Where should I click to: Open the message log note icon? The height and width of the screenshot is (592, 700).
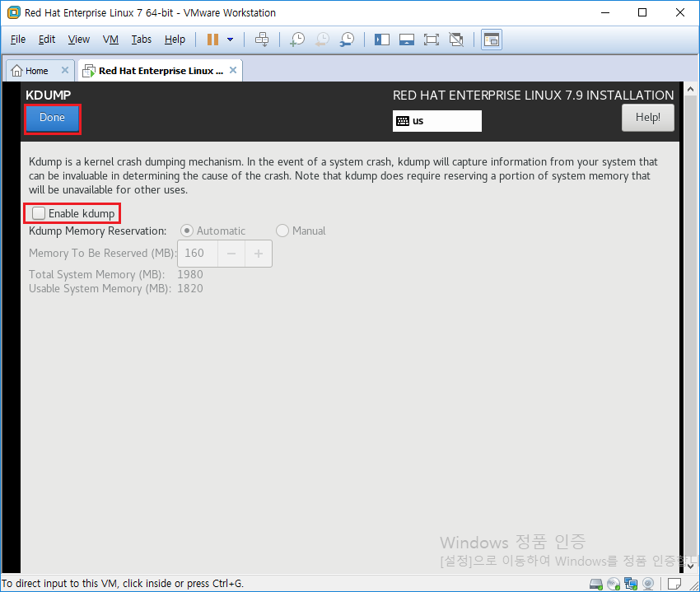674,584
